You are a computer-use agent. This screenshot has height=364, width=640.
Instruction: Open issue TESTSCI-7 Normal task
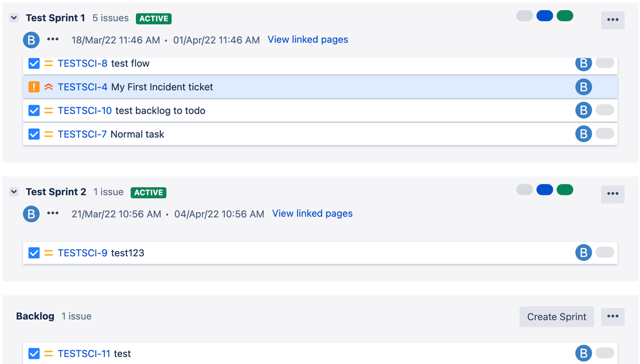point(110,134)
